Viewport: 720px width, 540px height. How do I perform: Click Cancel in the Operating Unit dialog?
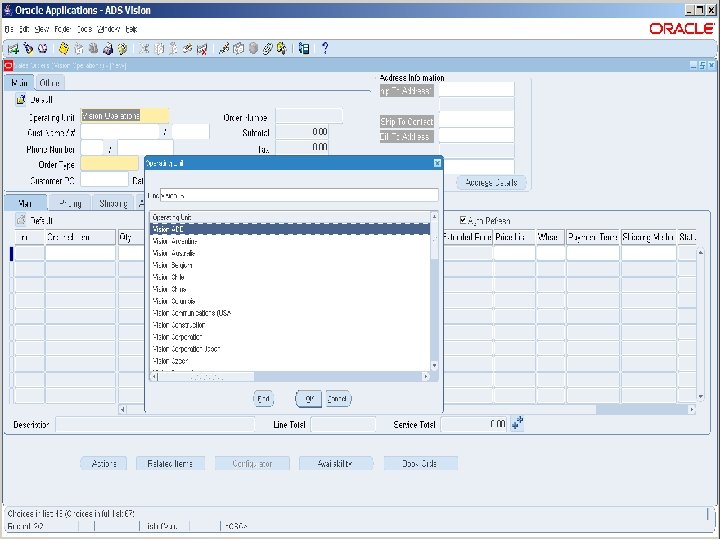[338, 399]
